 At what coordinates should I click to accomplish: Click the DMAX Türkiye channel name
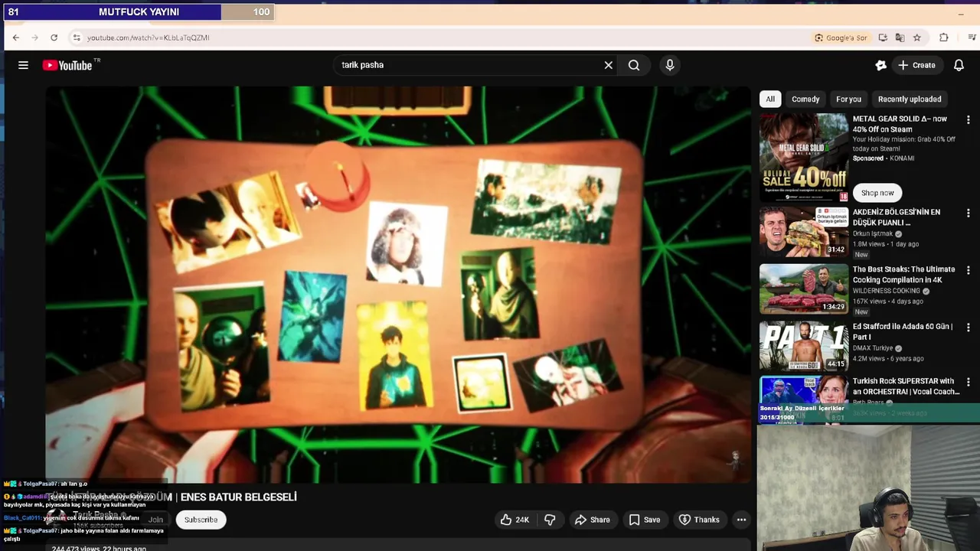click(x=874, y=348)
